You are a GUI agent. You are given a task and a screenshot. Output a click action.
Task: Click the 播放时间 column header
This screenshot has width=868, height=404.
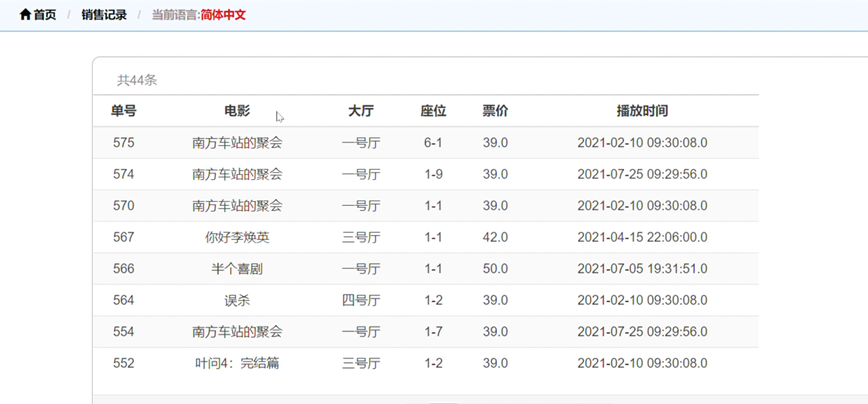click(642, 111)
